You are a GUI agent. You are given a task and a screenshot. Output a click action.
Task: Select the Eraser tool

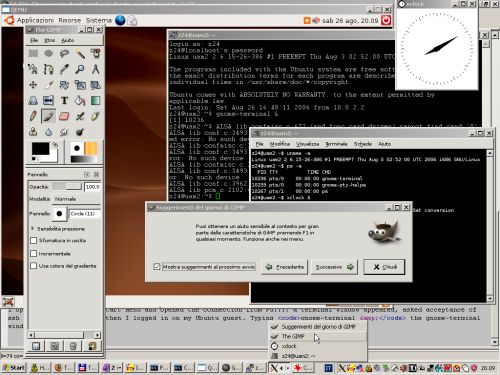tap(64, 116)
